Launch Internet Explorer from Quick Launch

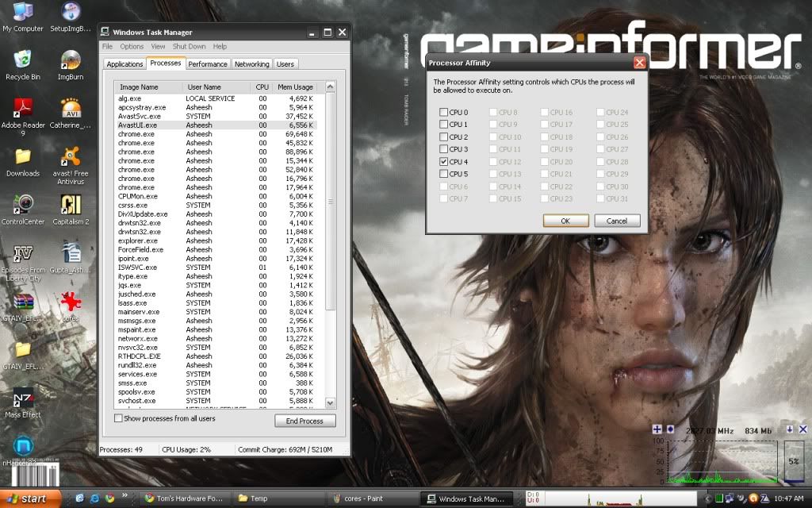pyautogui.click(x=94, y=498)
